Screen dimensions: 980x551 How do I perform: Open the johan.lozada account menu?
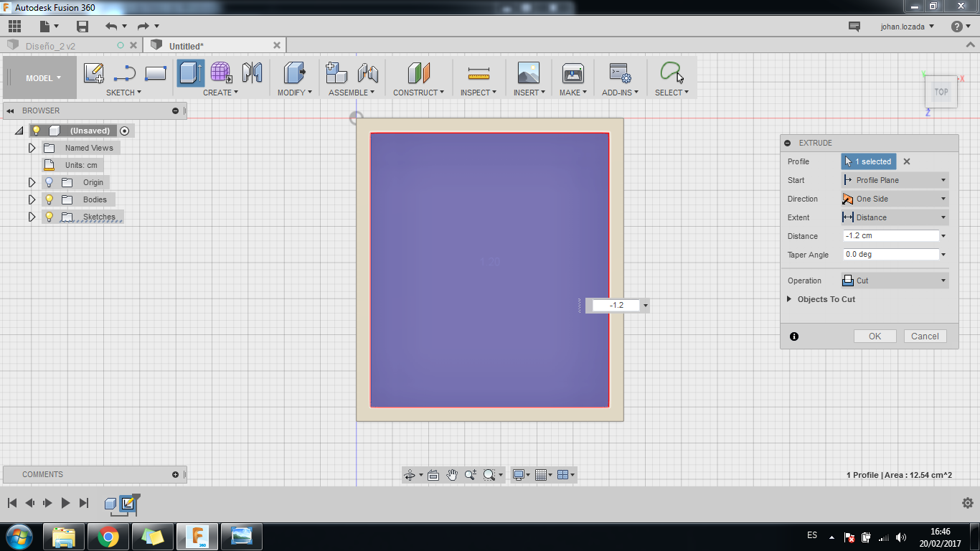point(908,27)
